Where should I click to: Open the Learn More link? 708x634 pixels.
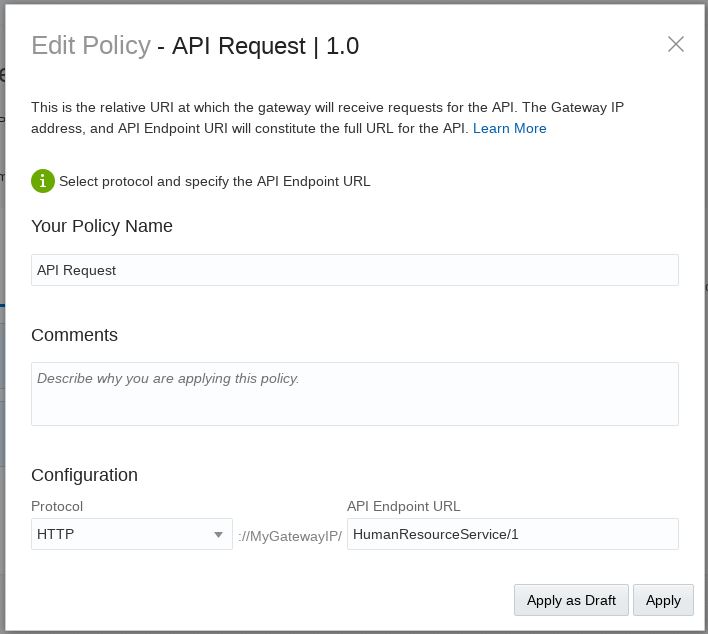pos(509,128)
